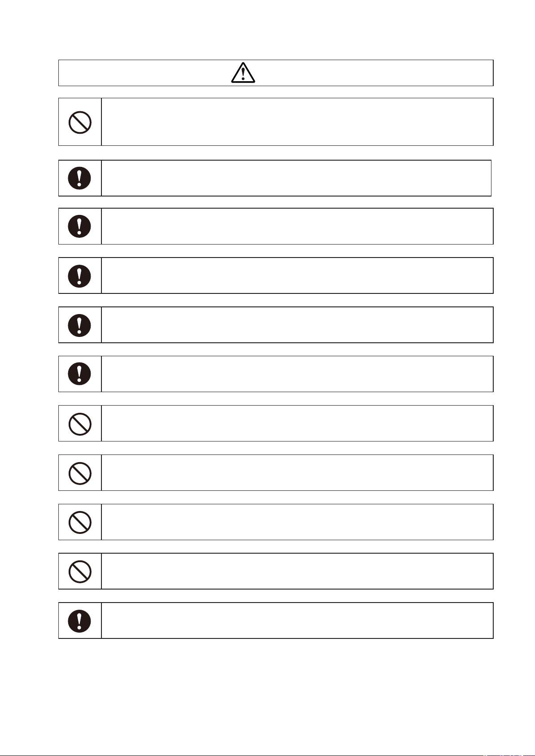Select the first exclamation mark icon under the tall box
This screenshot has height=756, width=535.
pyautogui.click(x=79, y=178)
